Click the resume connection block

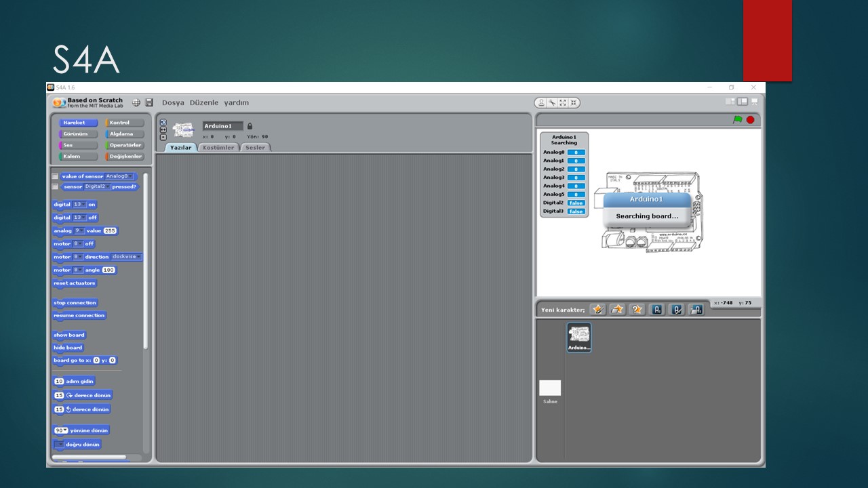click(x=79, y=315)
